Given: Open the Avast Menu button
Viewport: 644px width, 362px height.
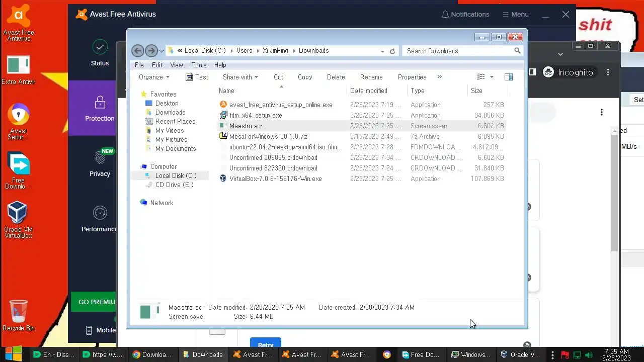Looking at the screenshot, I should [515, 15].
